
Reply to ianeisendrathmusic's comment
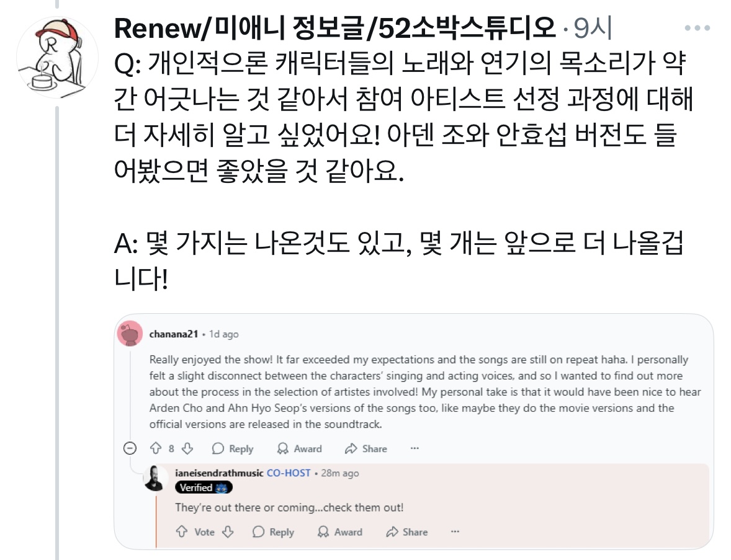[273, 531]
